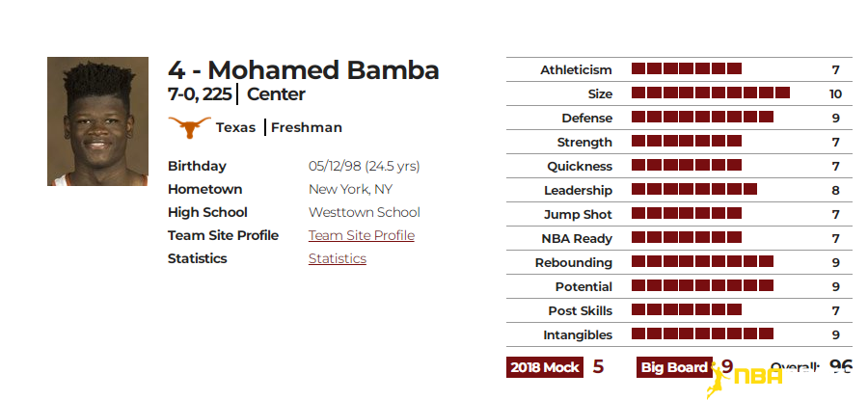This screenshot has height=400, width=868.
Task: Open the Team Site Profile link
Action: [x=362, y=236]
